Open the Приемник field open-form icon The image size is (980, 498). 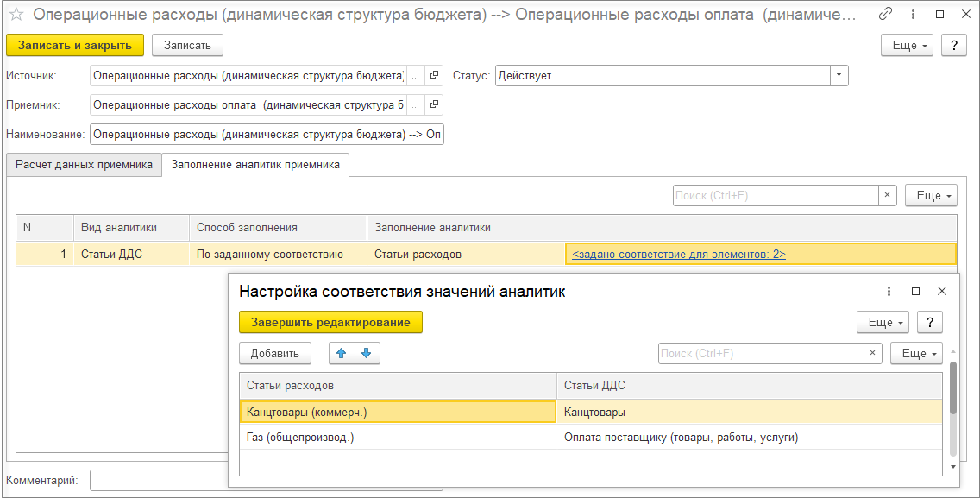click(435, 105)
